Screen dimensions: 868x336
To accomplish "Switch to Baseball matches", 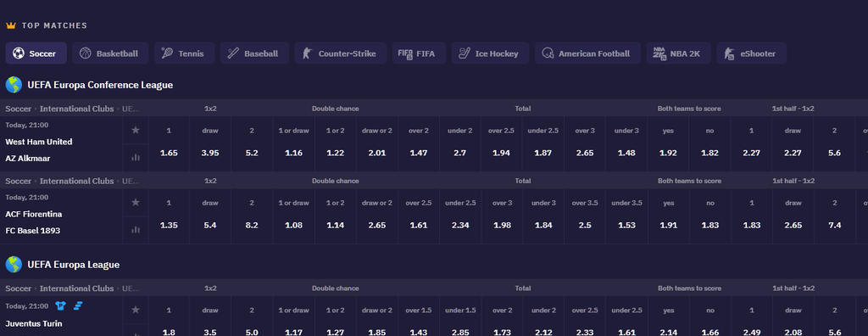I will [254, 53].
